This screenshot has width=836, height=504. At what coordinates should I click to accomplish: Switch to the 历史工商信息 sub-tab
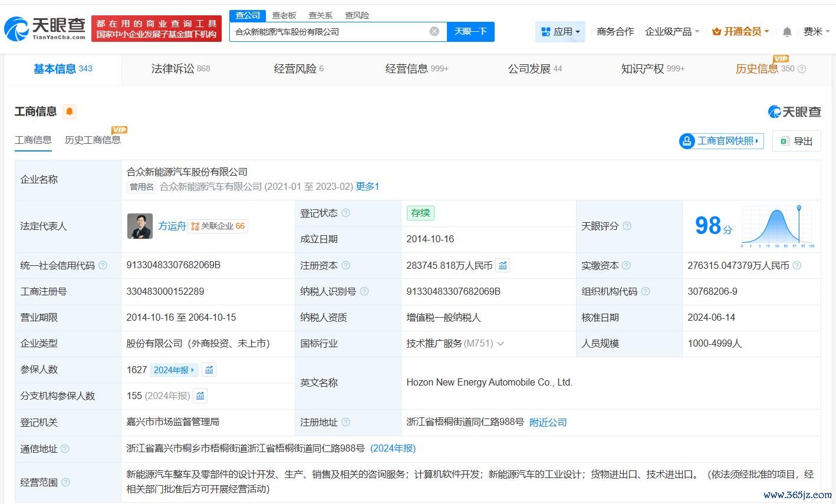click(x=93, y=140)
